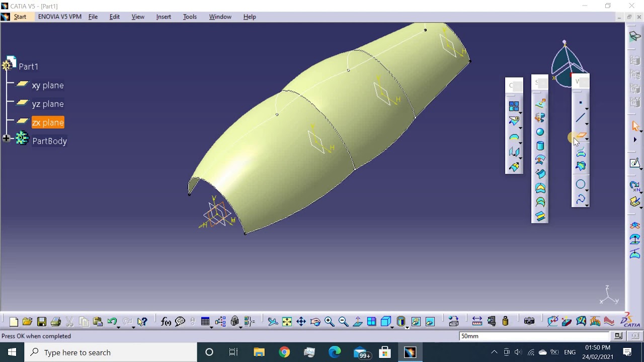644x362 pixels.
Task: Create a Sphere surface
Action: click(540, 132)
